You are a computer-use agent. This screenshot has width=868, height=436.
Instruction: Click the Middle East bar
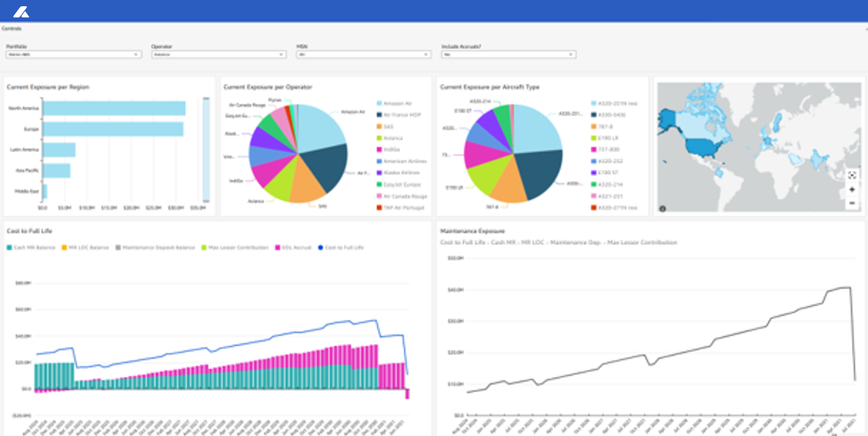45,191
